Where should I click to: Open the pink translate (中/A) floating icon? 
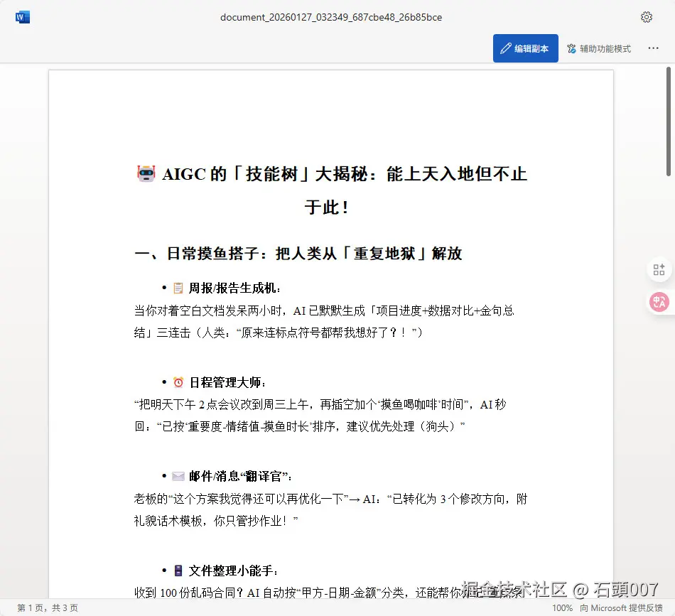click(659, 303)
